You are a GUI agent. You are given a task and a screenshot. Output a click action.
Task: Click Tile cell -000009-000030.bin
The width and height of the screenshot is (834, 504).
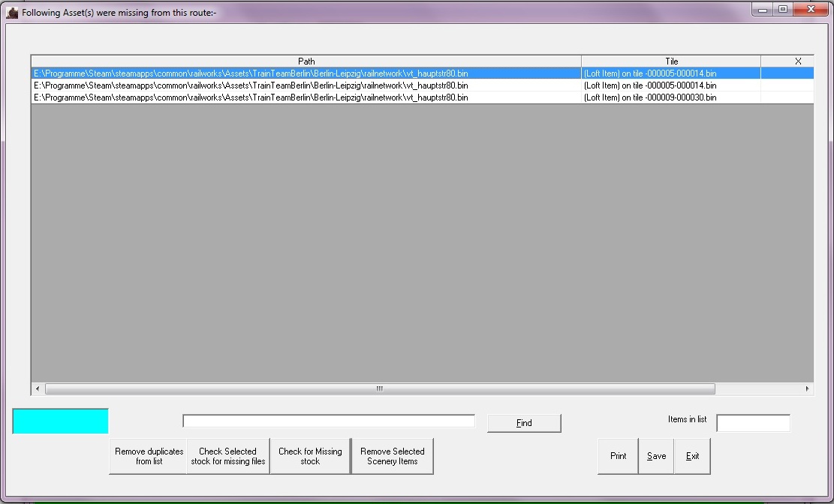(671, 97)
